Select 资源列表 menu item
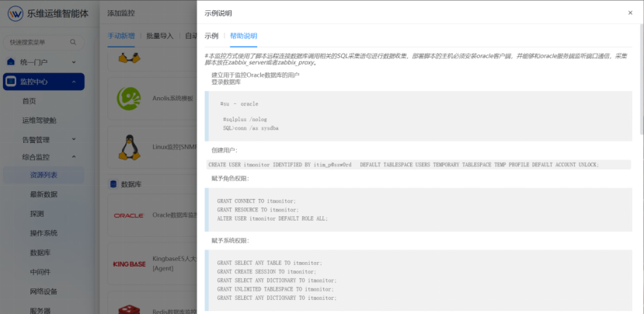The image size is (644, 314). 44,175
